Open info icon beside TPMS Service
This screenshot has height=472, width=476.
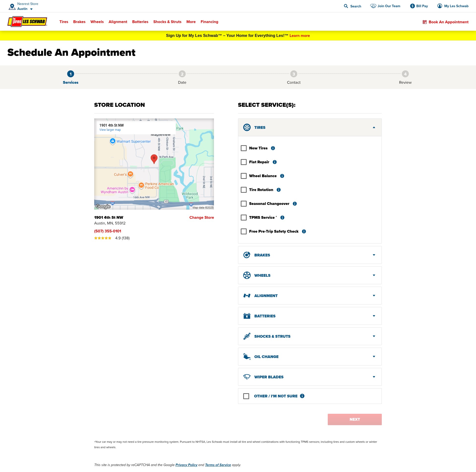click(x=282, y=218)
